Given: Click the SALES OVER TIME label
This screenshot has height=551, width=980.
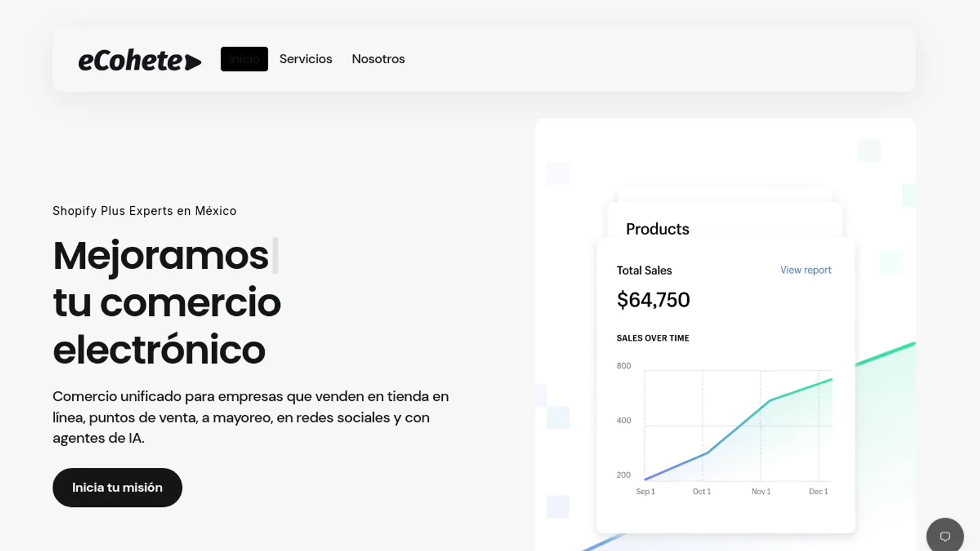Looking at the screenshot, I should point(652,338).
